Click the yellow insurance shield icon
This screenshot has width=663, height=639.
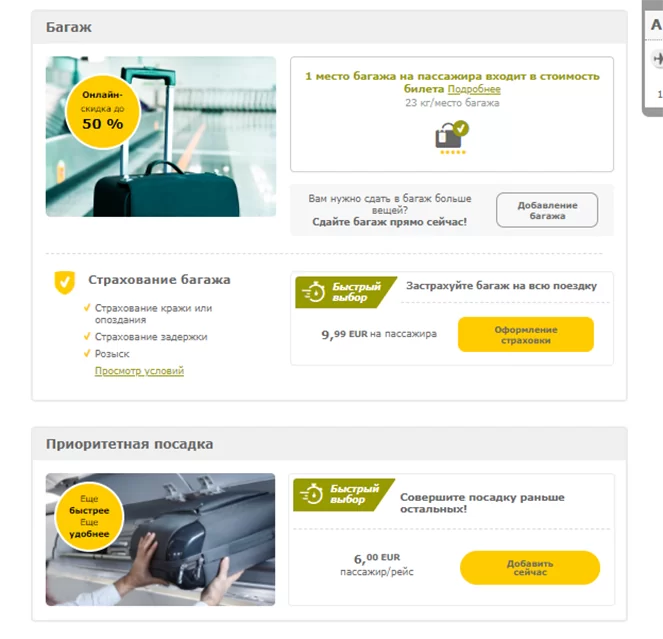tap(65, 282)
